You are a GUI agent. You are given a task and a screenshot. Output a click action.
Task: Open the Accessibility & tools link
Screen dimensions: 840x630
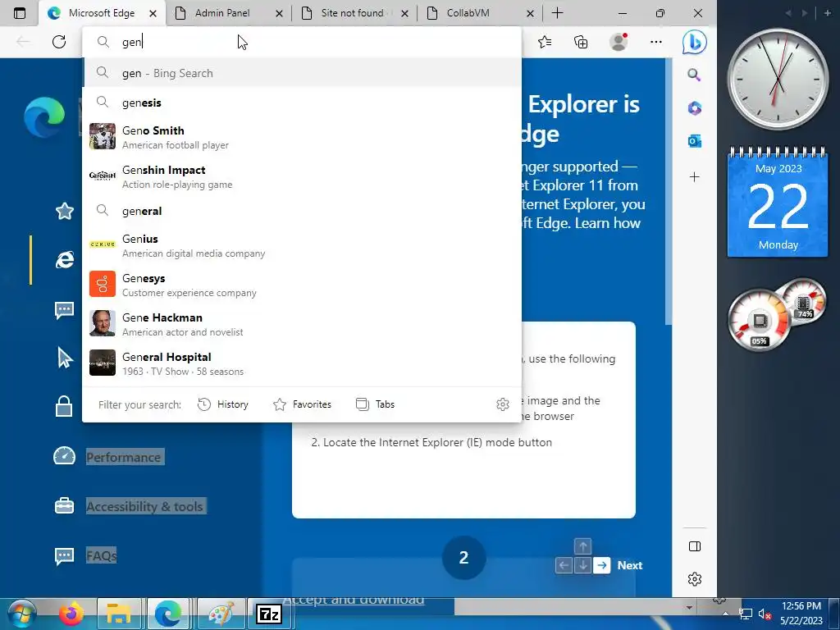[x=144, y=506]
